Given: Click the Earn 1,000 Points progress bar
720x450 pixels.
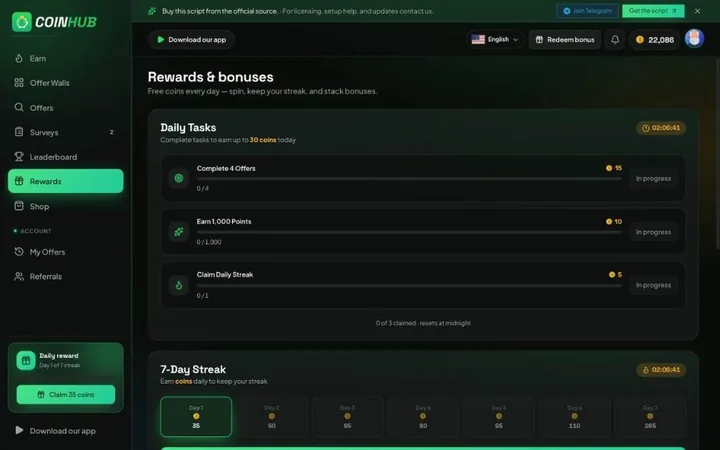Looking at the screenshot, I should pyautogui.click(x=409, y=232).
